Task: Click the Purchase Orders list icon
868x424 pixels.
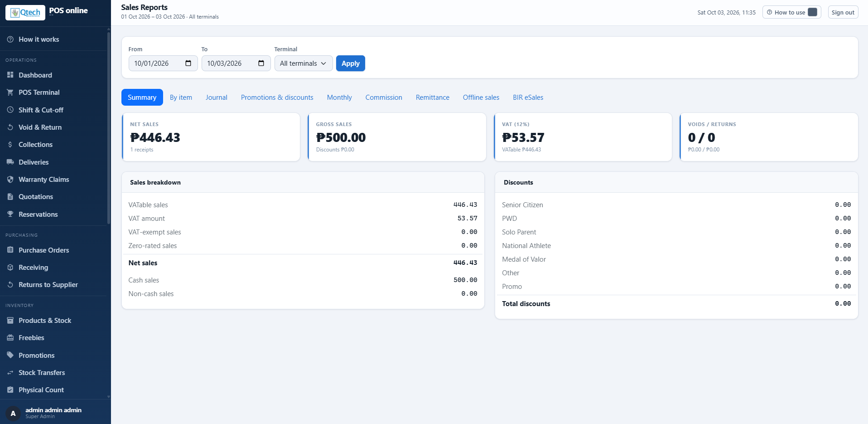Action: (x=10, y=250)
